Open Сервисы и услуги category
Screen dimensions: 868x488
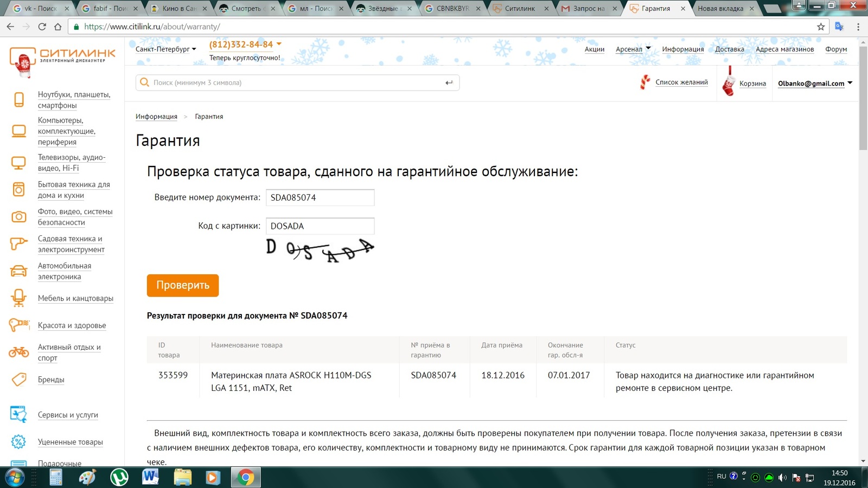tap(68, 415)
